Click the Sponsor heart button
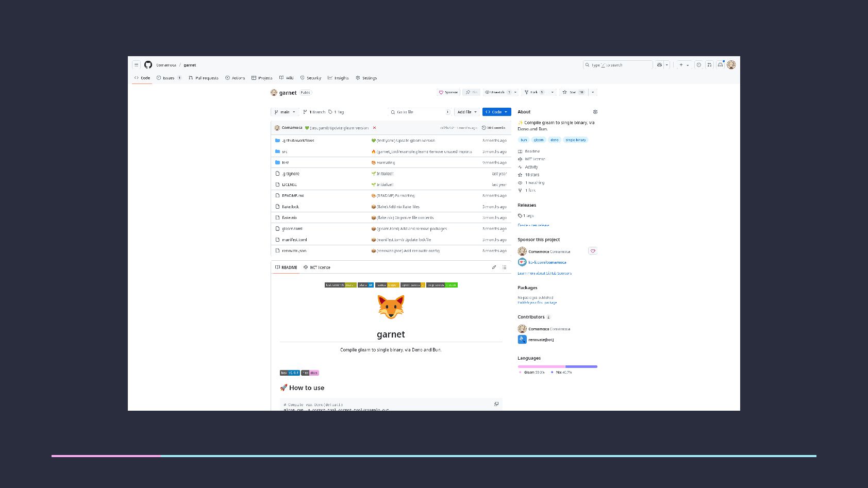This screenshot has width=868, height=488. [448, 92]
